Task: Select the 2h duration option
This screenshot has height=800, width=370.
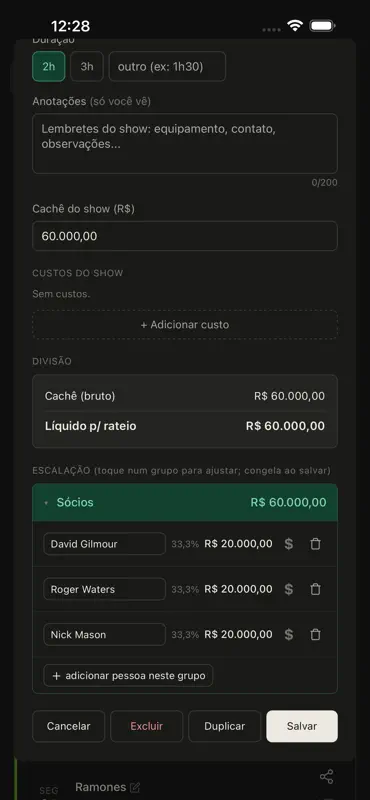Action: 48,66
